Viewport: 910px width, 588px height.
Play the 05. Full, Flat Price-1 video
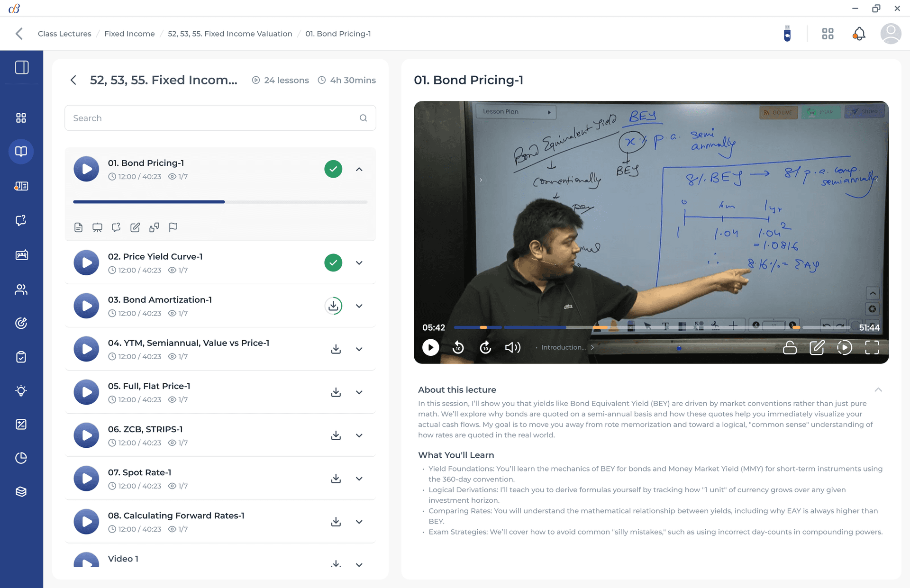86,392
